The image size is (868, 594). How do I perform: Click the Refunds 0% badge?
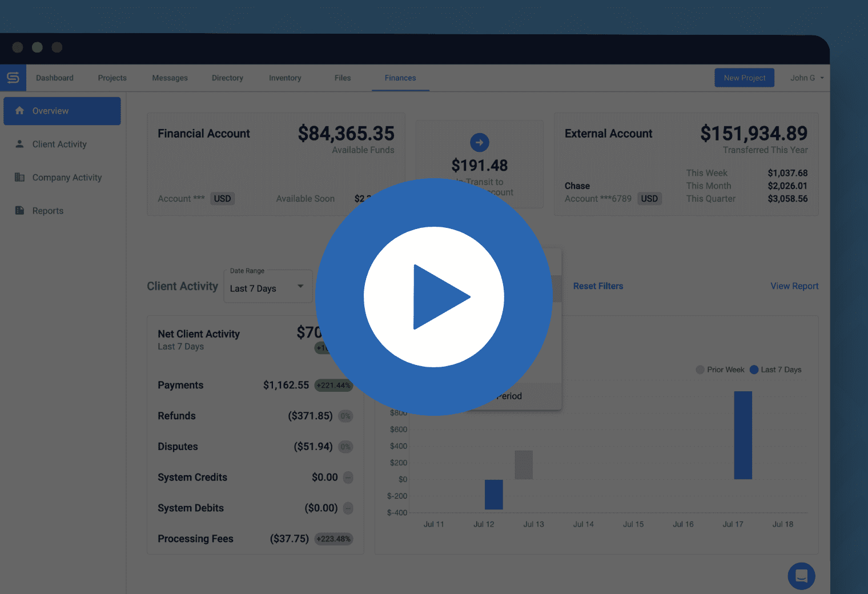point(345,416)
